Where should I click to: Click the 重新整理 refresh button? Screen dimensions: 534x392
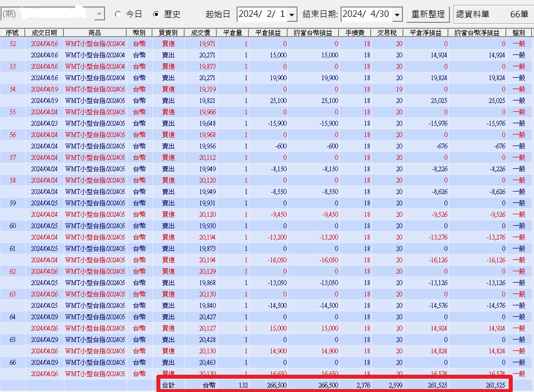coord(428,14)
